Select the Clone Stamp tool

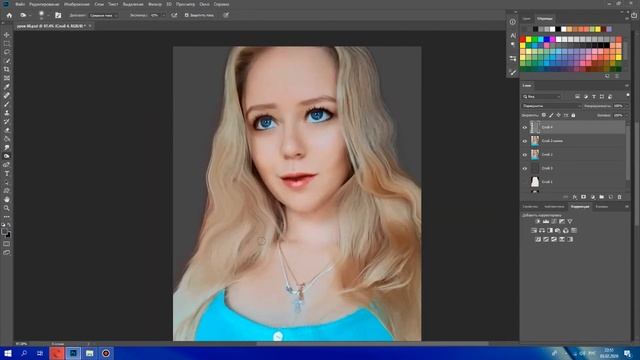pyautogui.click(x=7, y=113)
